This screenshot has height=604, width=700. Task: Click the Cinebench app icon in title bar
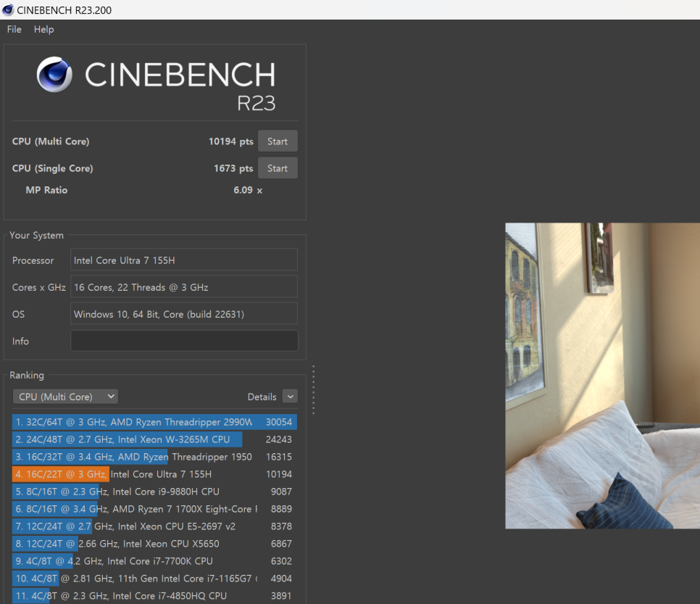[7, 9]
